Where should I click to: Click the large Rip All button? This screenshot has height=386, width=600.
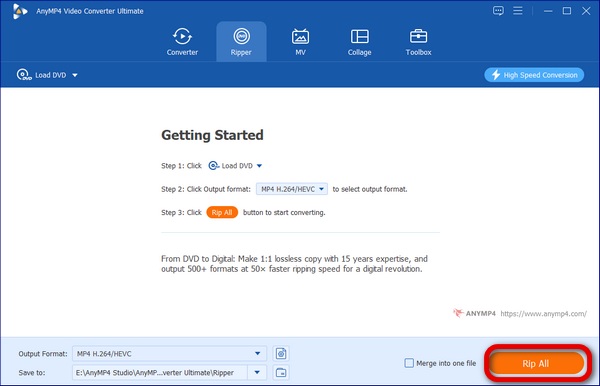pos(536,363)
